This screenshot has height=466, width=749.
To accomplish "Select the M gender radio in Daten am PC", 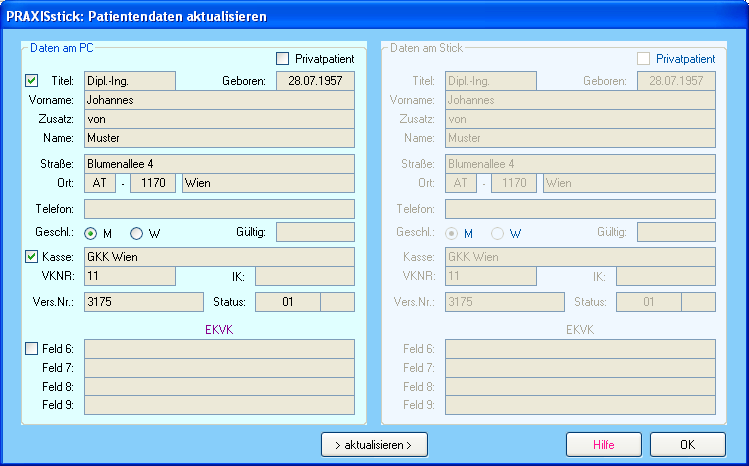I will [x=90, y=233].
